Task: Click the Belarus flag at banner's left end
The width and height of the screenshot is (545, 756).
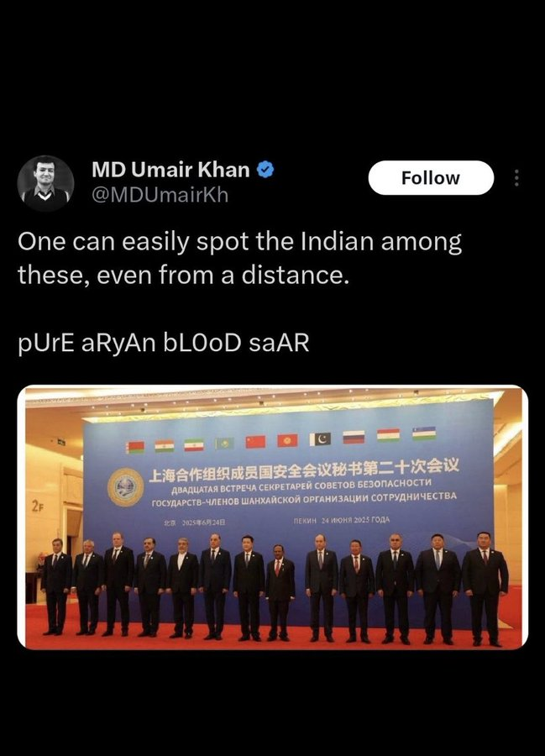Action: (x=135, y=448)
